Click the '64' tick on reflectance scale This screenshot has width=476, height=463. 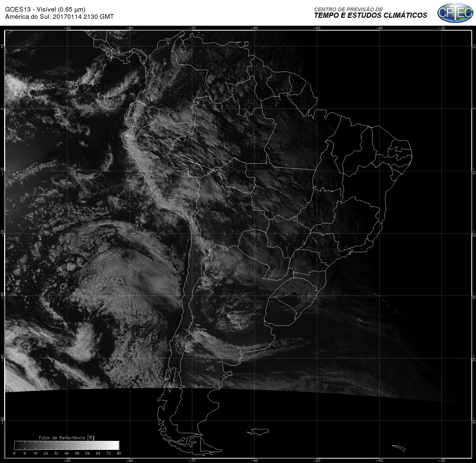coord(98,453)
